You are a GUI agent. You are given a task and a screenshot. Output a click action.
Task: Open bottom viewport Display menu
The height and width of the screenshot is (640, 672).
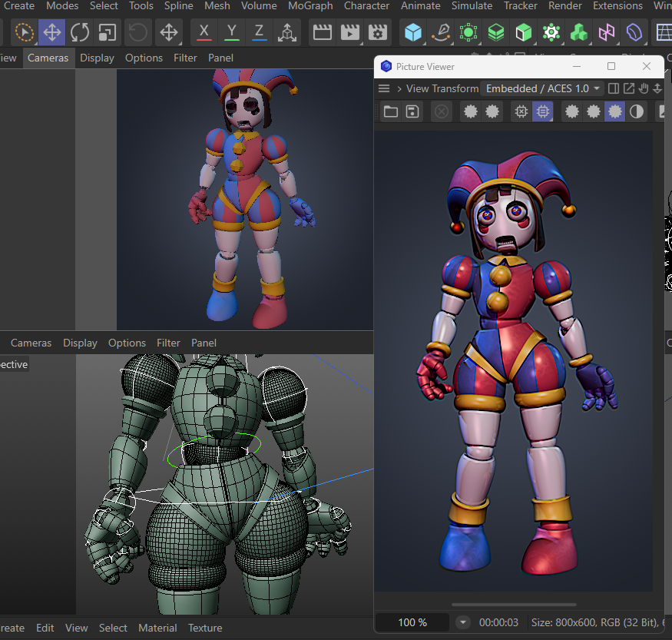click(x=80, y=343)
